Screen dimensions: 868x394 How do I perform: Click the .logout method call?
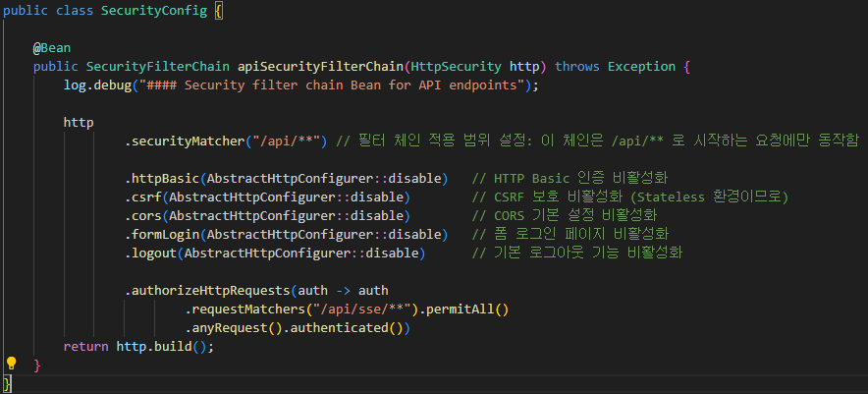click(150, 253)
